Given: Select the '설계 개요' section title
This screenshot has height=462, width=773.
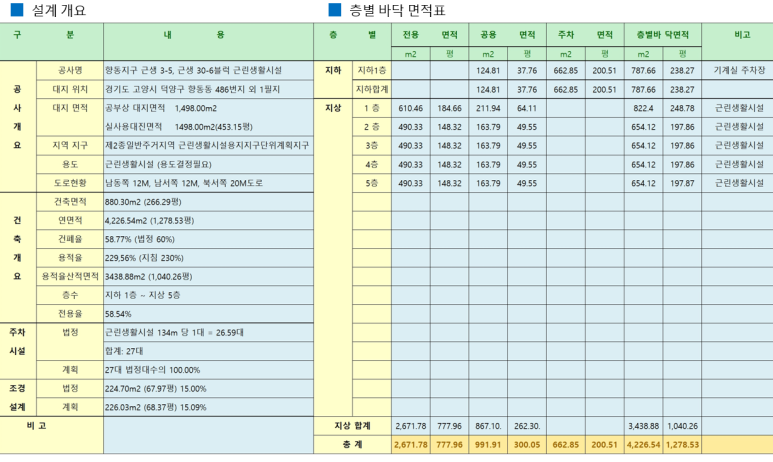Looking at the screenshot, I should [x=59, y=10].
